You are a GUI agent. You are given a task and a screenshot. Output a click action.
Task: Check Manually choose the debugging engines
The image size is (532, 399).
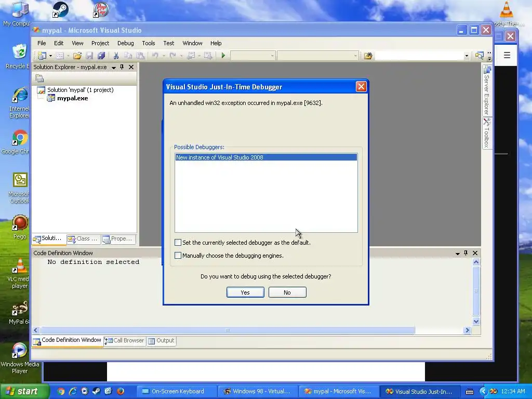[178, 256]
